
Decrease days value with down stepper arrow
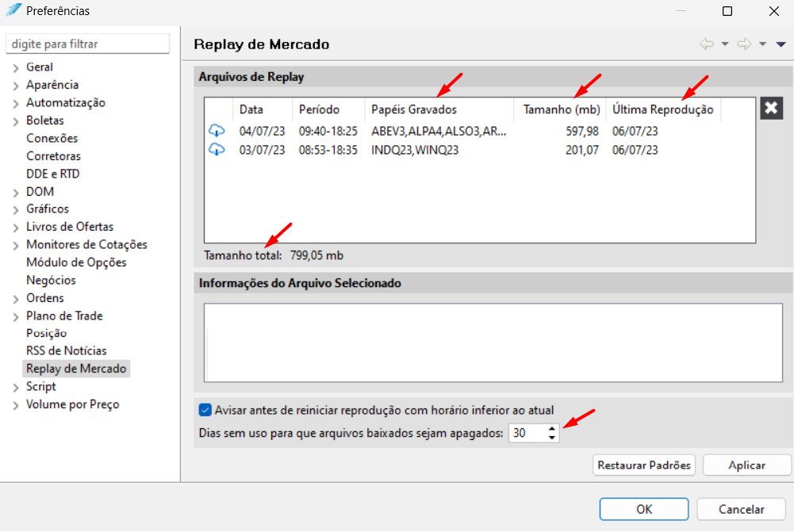pos(552,438)
